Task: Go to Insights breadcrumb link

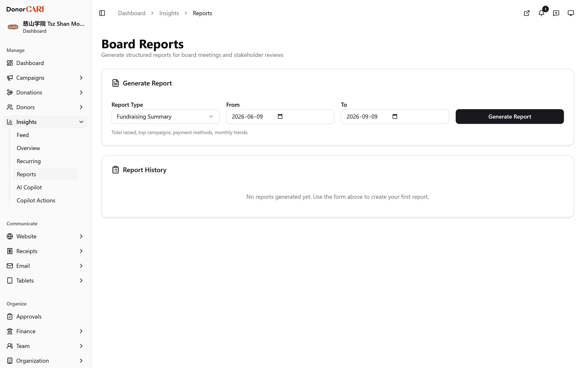Action: click(x=169, y=13)
